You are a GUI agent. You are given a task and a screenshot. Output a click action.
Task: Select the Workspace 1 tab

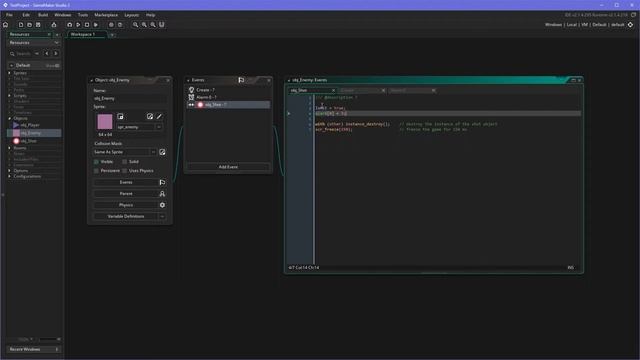click(86, 35)
